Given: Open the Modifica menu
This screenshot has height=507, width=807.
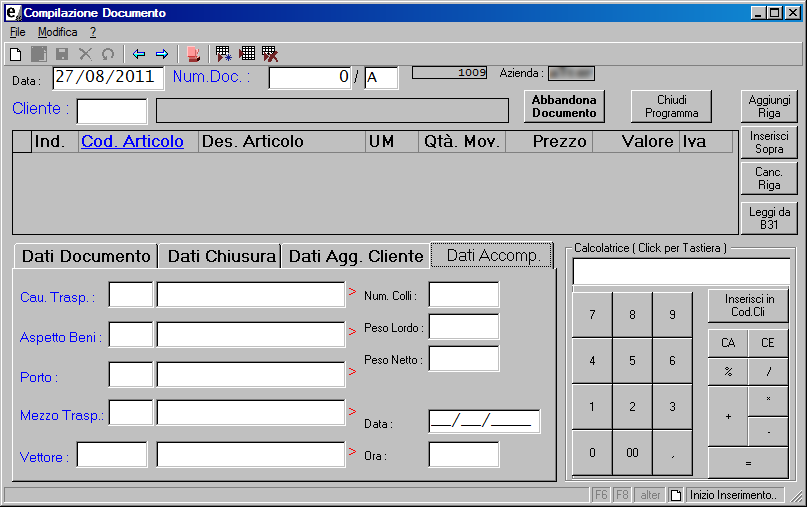Looking at the screenshot, I should click(x=57, y=32).
